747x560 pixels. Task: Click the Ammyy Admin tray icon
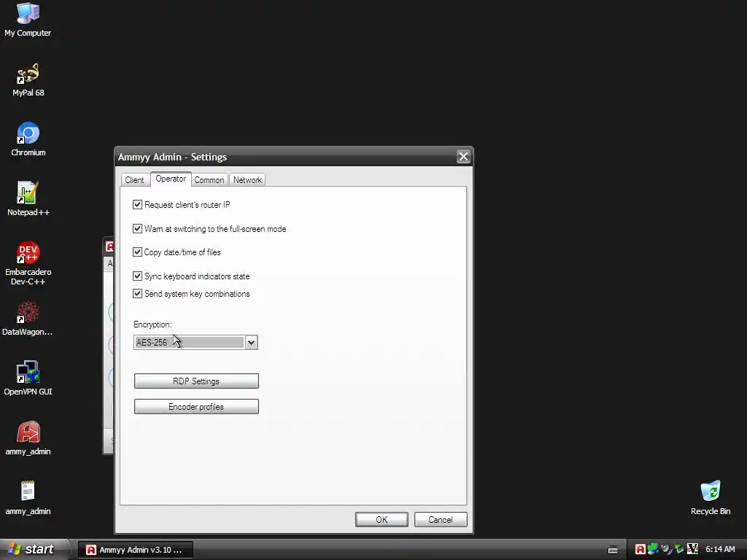pyautogui.click(x=640, y=549)
